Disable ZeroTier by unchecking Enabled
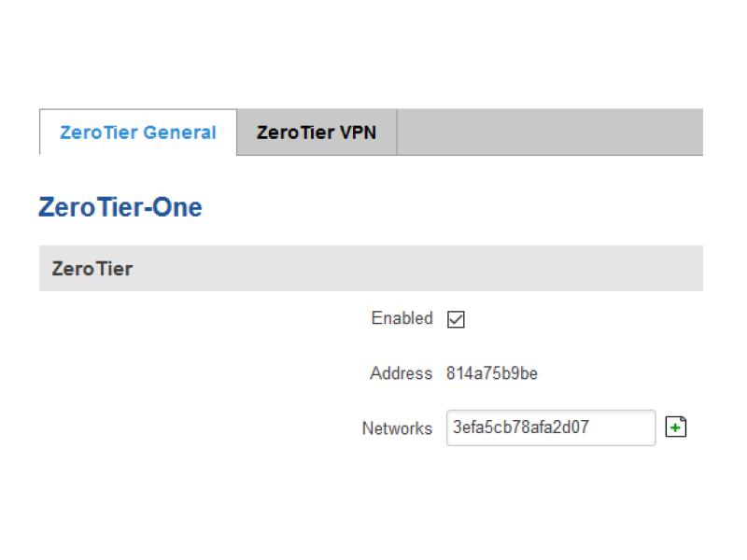 [456, 319]
